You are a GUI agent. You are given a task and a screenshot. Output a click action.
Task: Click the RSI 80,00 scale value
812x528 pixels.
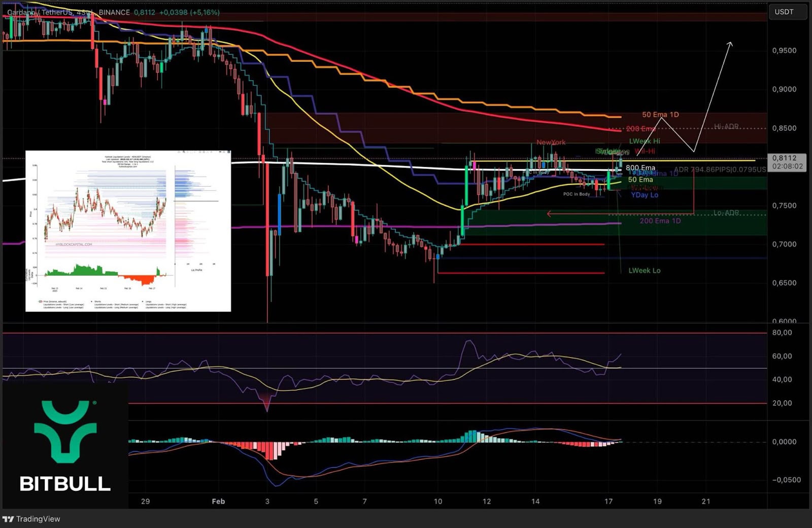[782, 333]
